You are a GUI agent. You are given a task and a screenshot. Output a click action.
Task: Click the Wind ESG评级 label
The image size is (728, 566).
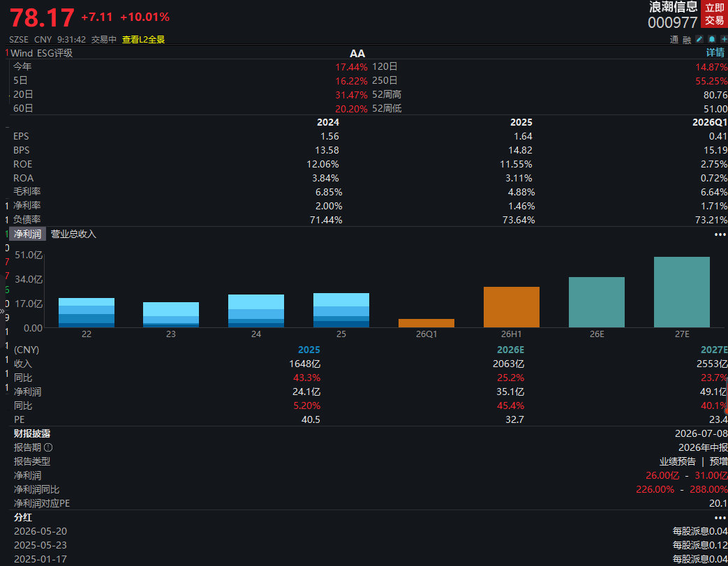click(41, 53)
